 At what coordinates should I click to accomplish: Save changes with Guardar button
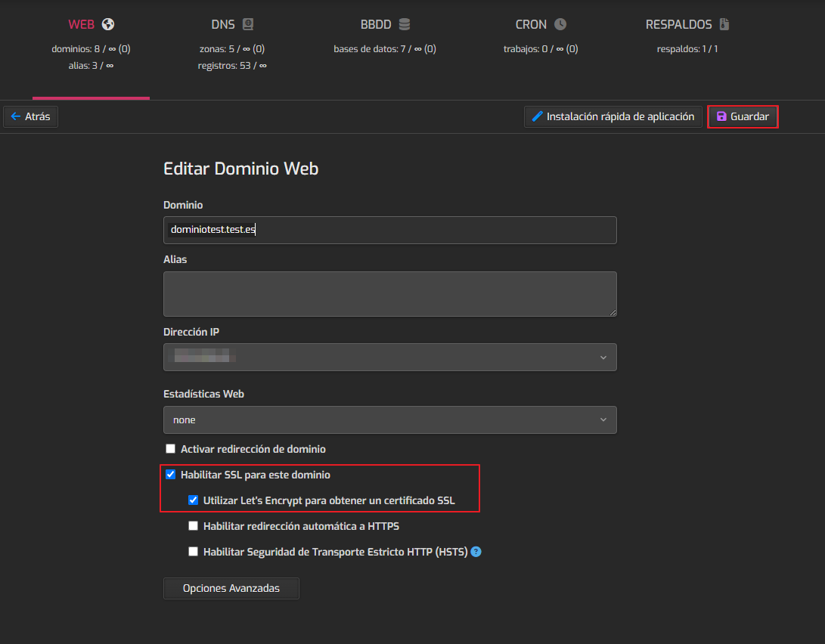[x=743, y=116]
